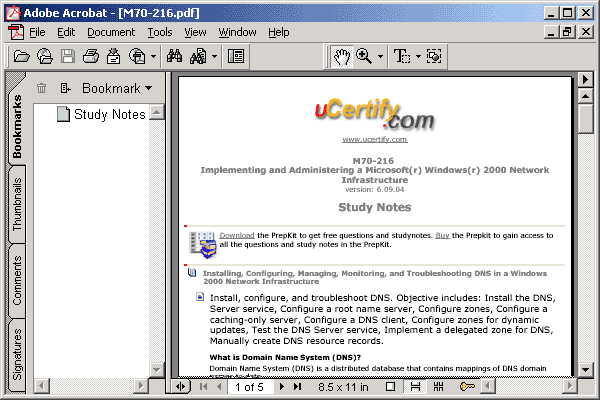Viewport: 600px width, 400px height.
Task: Click the uCertify.com logo
Action: [374, 114]
